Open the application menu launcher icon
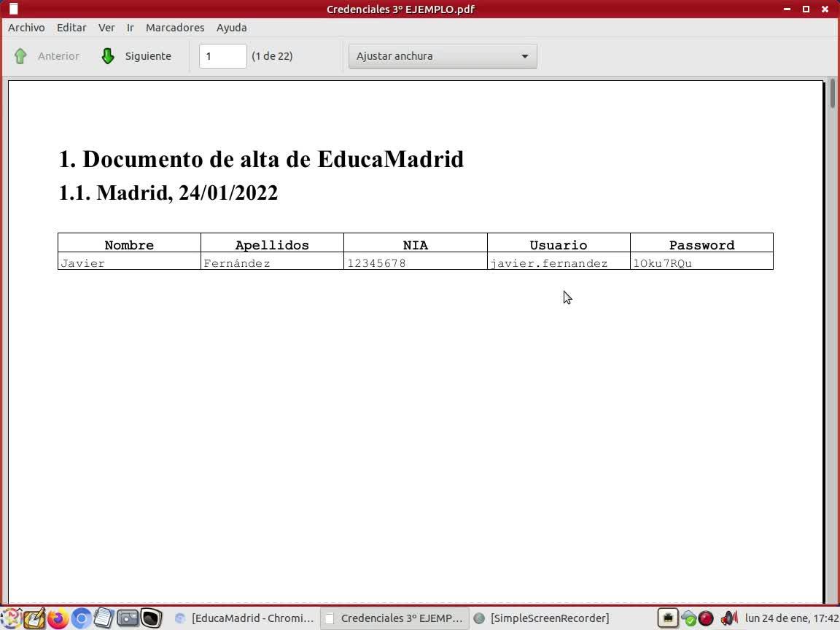 11,618
